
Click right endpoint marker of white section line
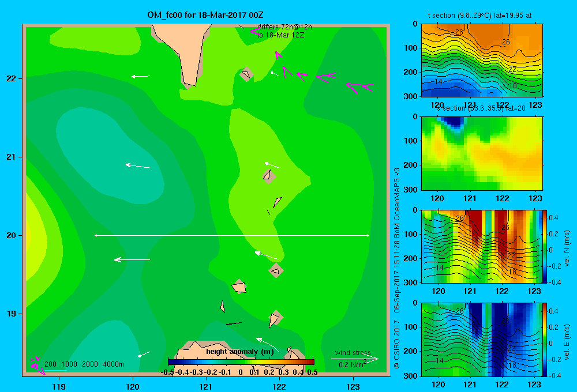pos(368,235)
